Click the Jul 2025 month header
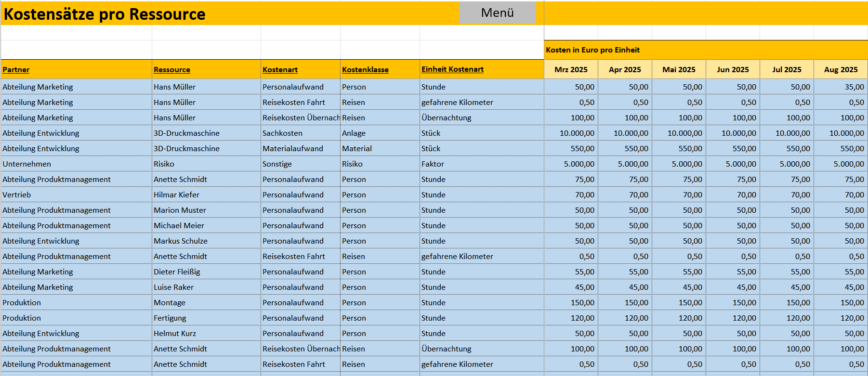 tap(787, 69)
